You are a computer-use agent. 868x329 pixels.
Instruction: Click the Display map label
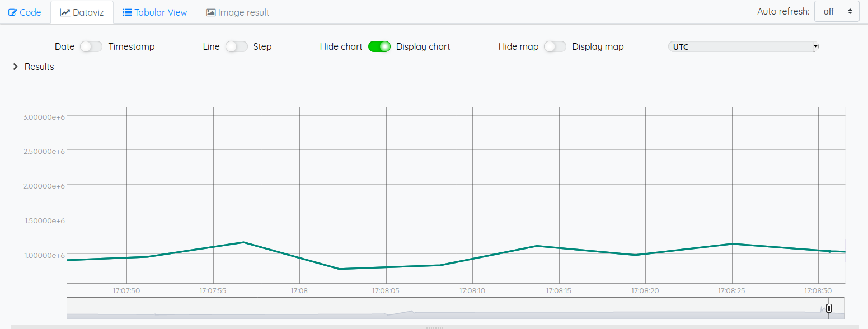[598, 46]
